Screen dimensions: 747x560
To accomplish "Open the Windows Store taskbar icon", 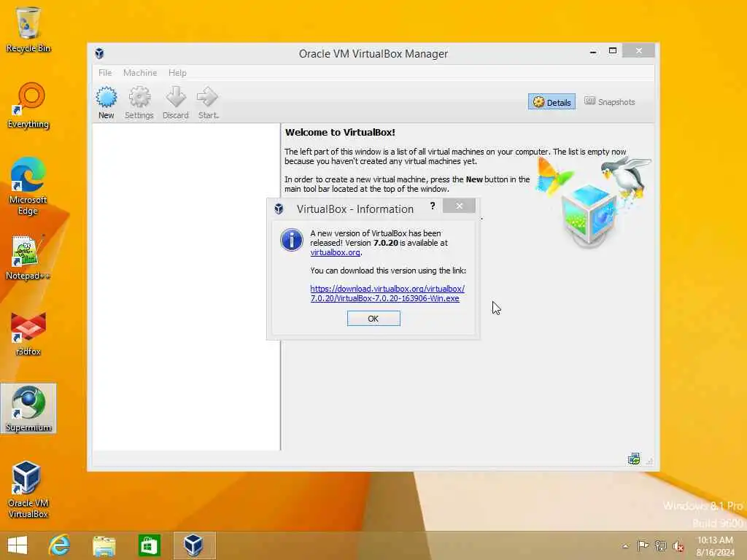I will click(x=149, y=545).
